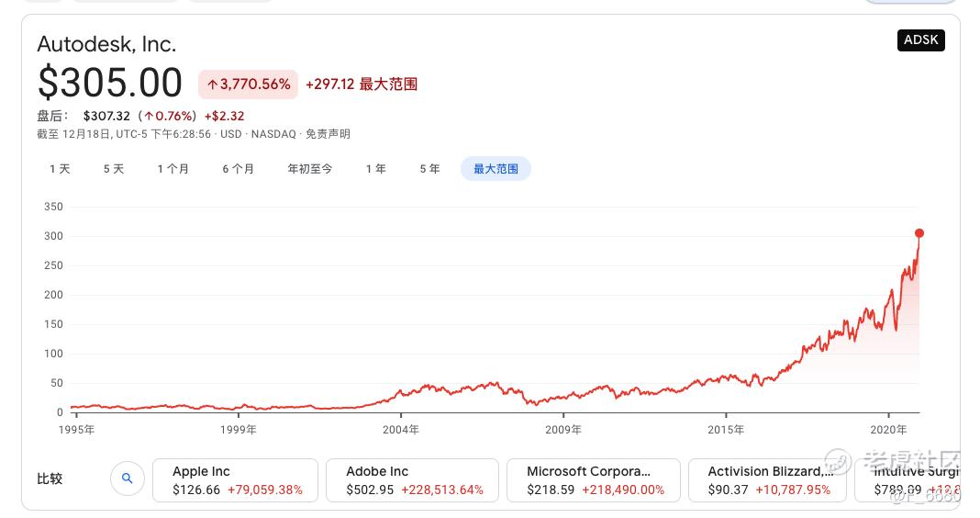This screenshot has height=518, width=980.
Task: Click the +297.12 最大范围 change text
Action: tap(362, 84)
